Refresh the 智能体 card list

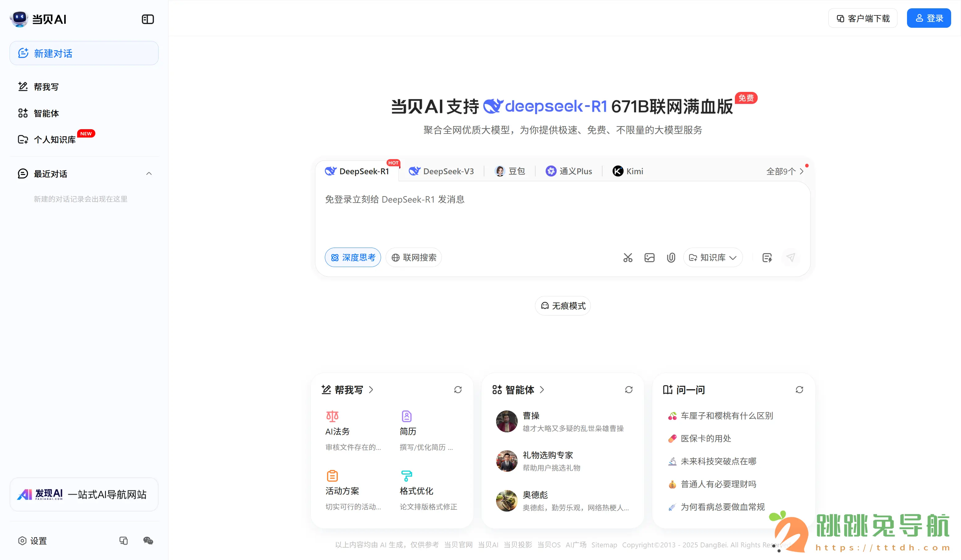(x=629, y=389)
